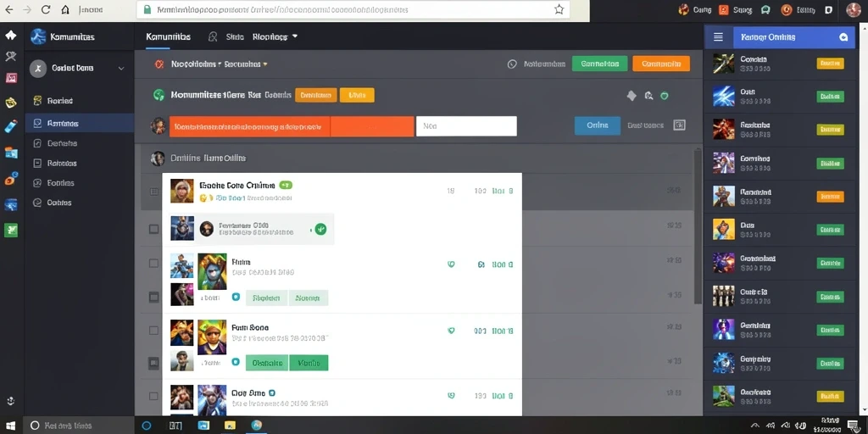Click the green button in the filter row
868x434 pixels.
pos(599,64)
